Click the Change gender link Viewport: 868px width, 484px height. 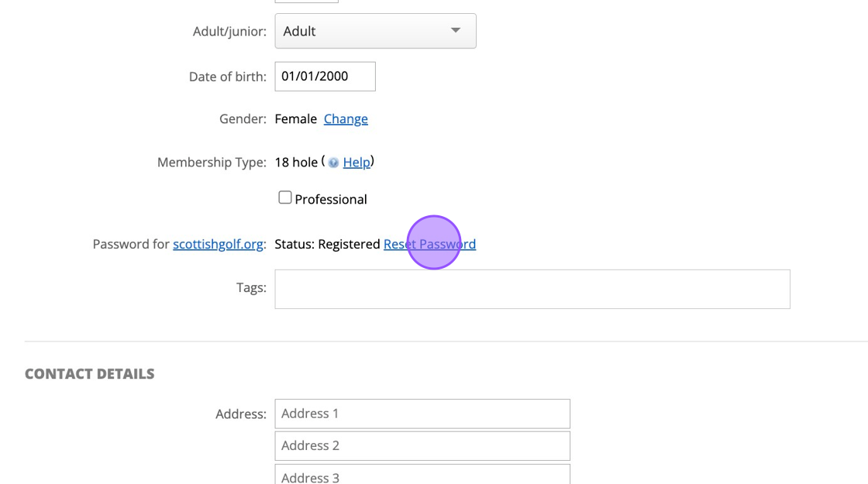pyautogui.click(x=346, y=118)
